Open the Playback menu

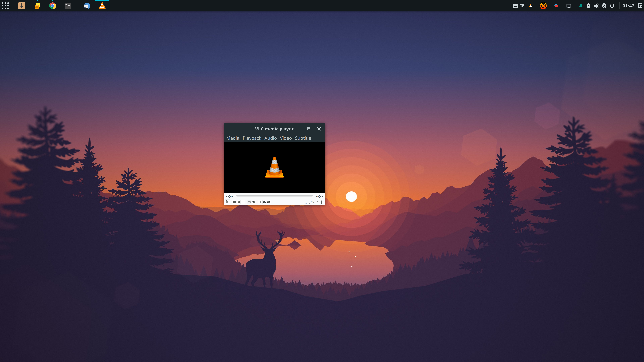[252, 138]
